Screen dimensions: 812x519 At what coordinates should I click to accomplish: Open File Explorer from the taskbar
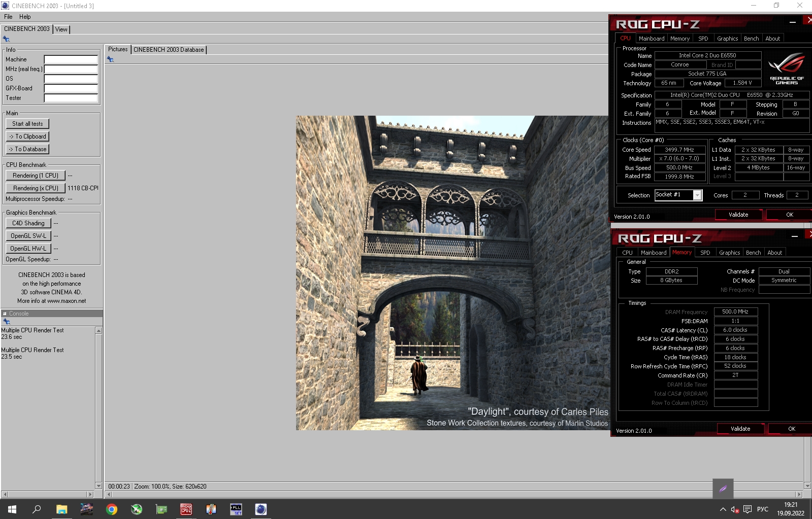click(61, 509)
